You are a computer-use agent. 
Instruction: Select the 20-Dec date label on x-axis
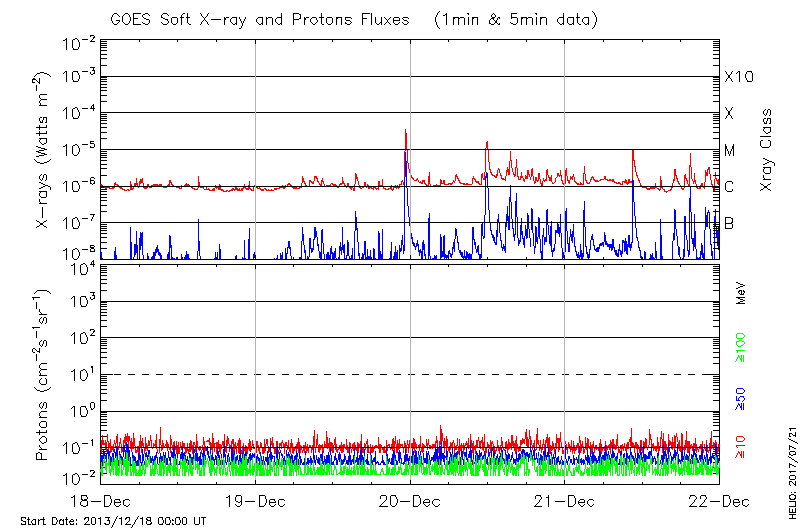point(410,501)
